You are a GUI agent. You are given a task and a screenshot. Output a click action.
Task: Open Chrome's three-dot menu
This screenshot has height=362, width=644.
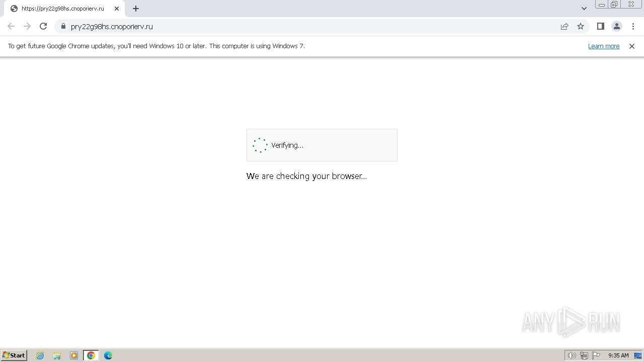point(633,26)
